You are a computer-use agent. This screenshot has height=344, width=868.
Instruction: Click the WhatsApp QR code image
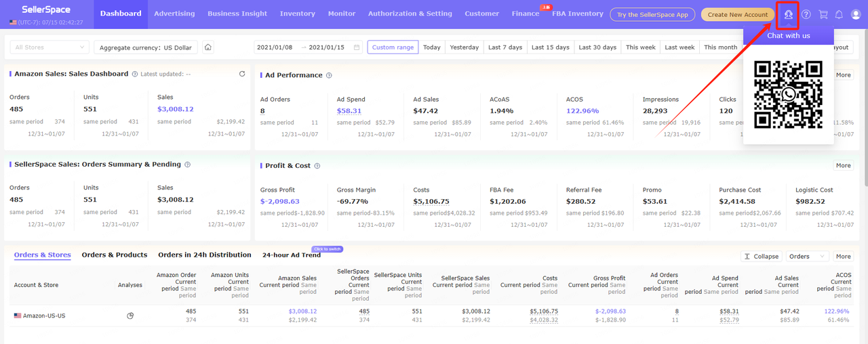(788, 95)
